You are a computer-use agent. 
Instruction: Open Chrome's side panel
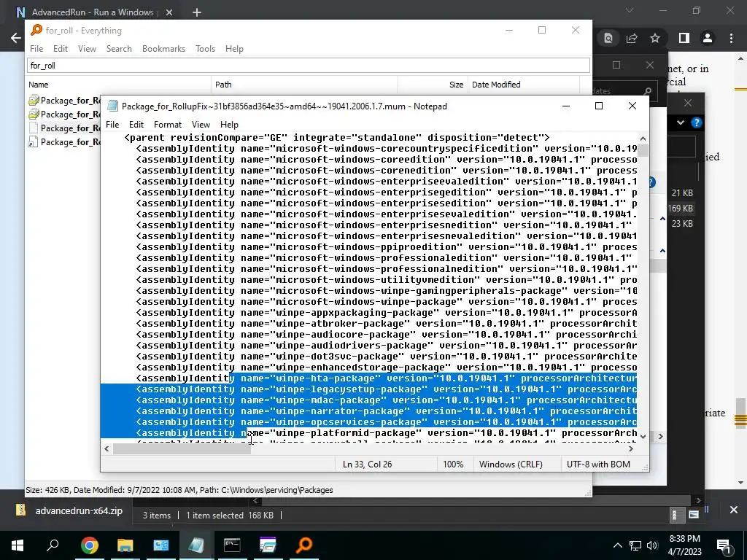tap(684, 38)
